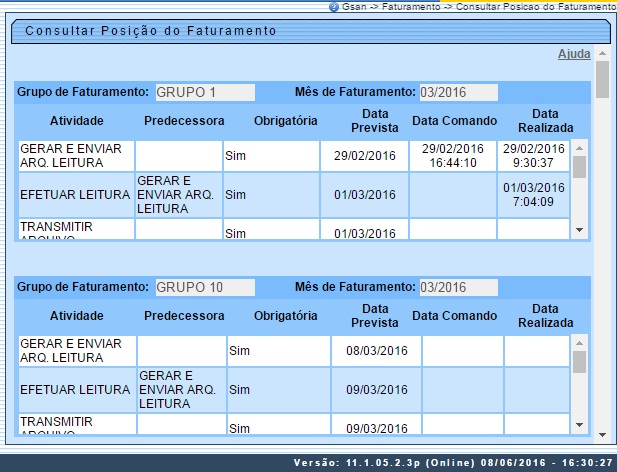Click the main page scrollbar thumb

point(602,79)
